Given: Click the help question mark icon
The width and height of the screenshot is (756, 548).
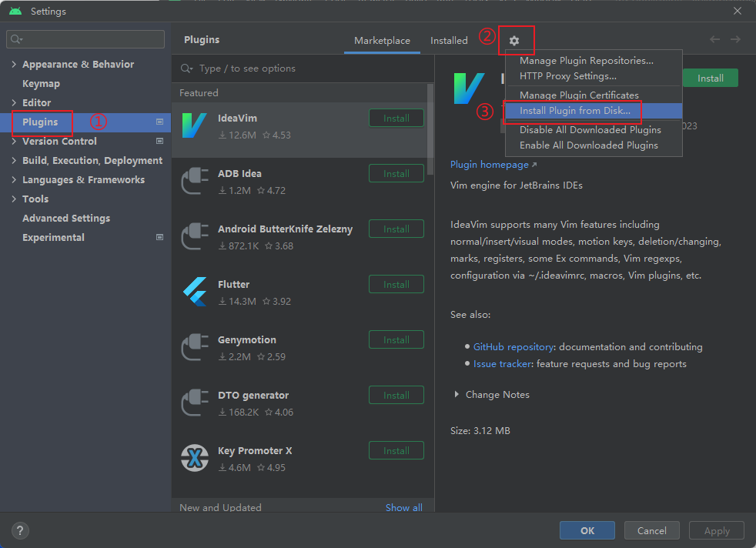Looking at the screenshot, I should coord(20,530).
